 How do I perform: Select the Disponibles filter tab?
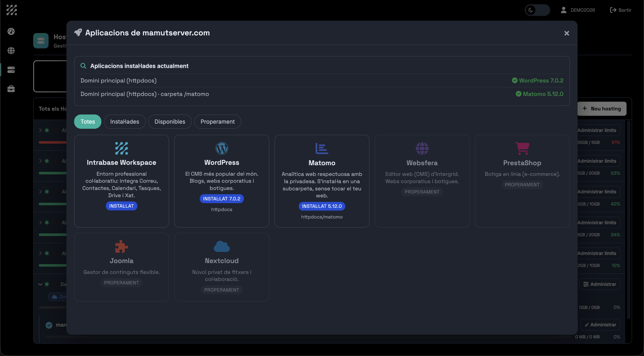click(x=170, y=122)
